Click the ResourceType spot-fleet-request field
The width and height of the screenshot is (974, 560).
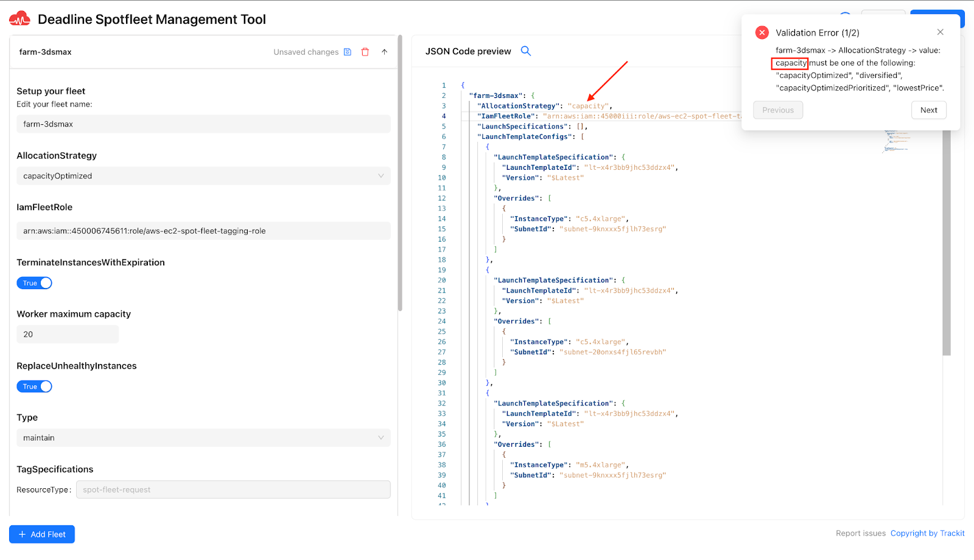tap(233, 490)
